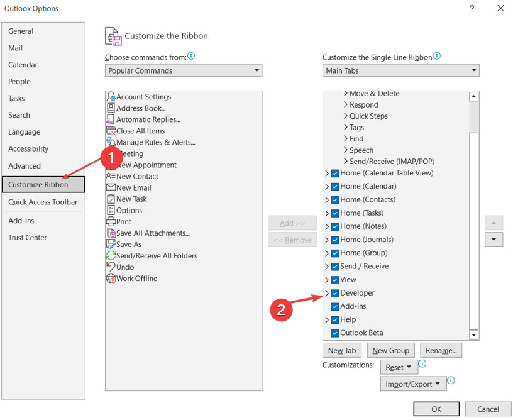Move selected tab down with arrow button

pos(494,240)
